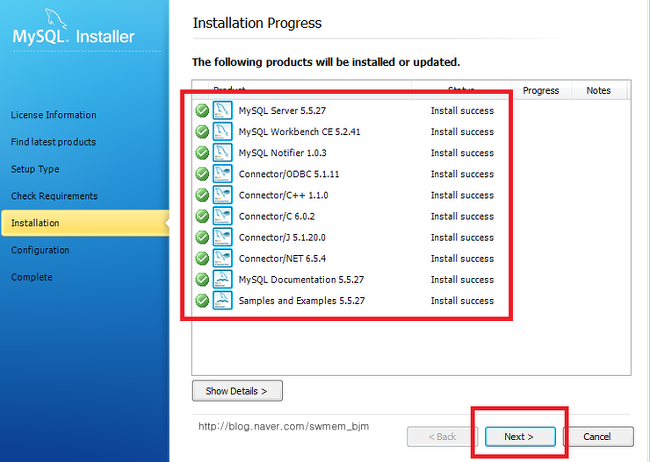Screen dimensions: 650x462
Task: Go to License Information step
Action: click(x=53, y=115)
